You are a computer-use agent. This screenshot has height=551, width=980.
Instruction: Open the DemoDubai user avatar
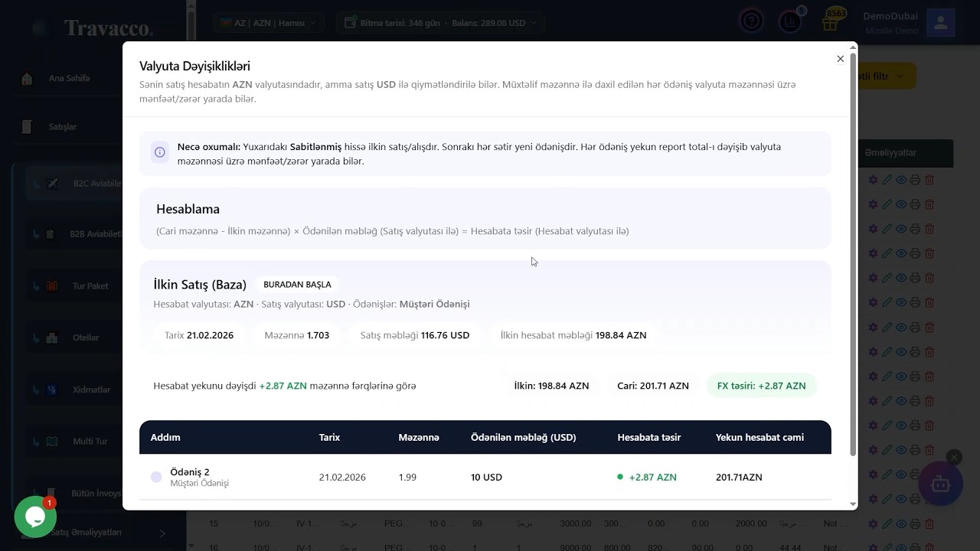tap(940, 23)
